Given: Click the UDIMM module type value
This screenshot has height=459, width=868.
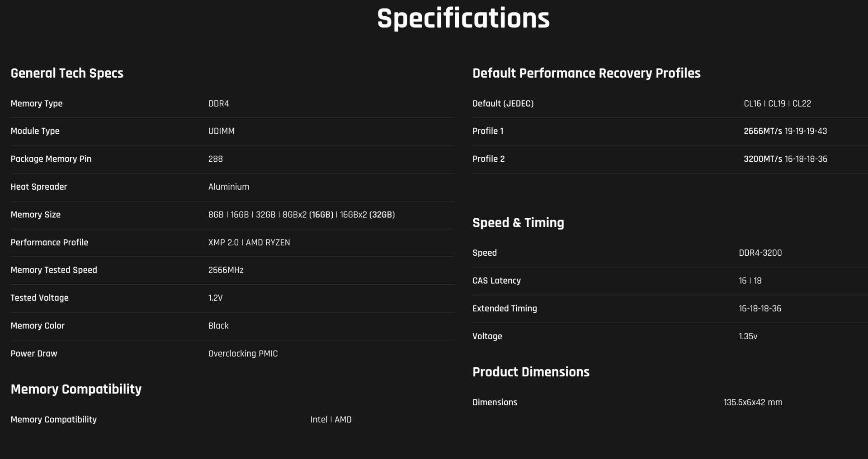Looking at the screenshot, I should [222, 131].
